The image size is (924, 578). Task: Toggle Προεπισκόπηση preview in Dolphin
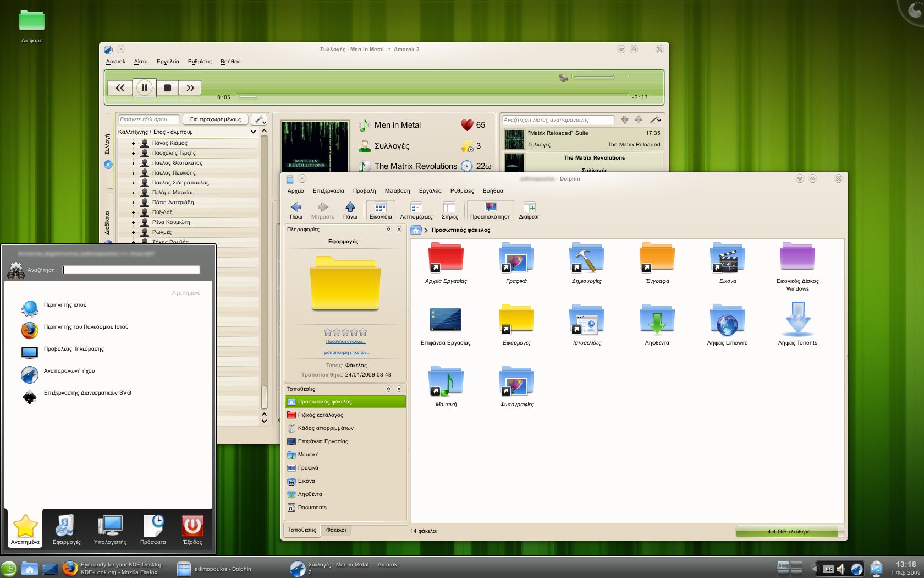click(x=490, y=210)
